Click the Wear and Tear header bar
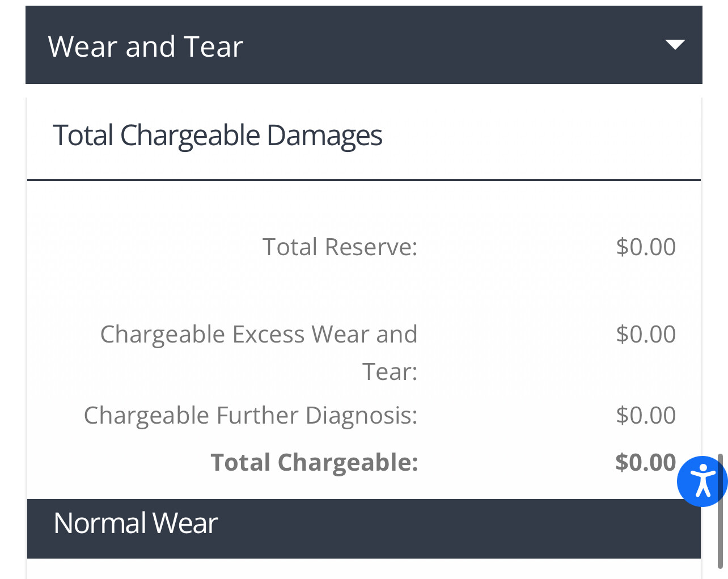The height and width of the screenshot is (579, 728). [364, 45]
